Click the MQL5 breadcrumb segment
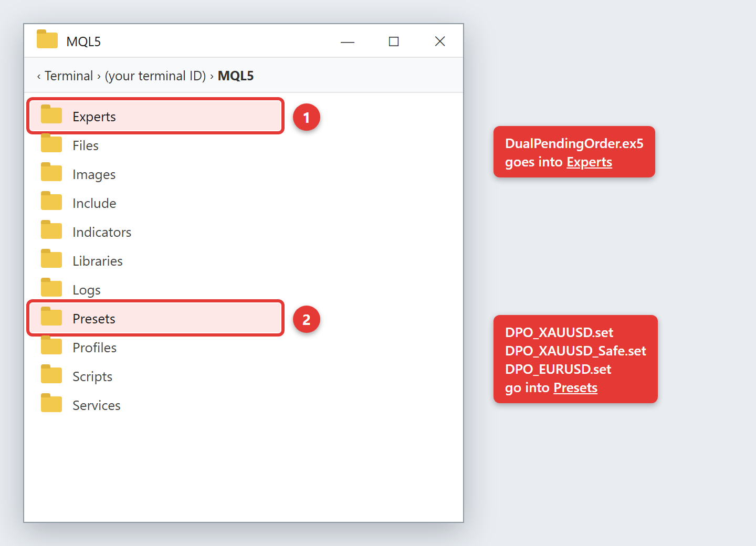Image resolution: width=756 pixels, height=546 pixels. [x=236, y=76]
